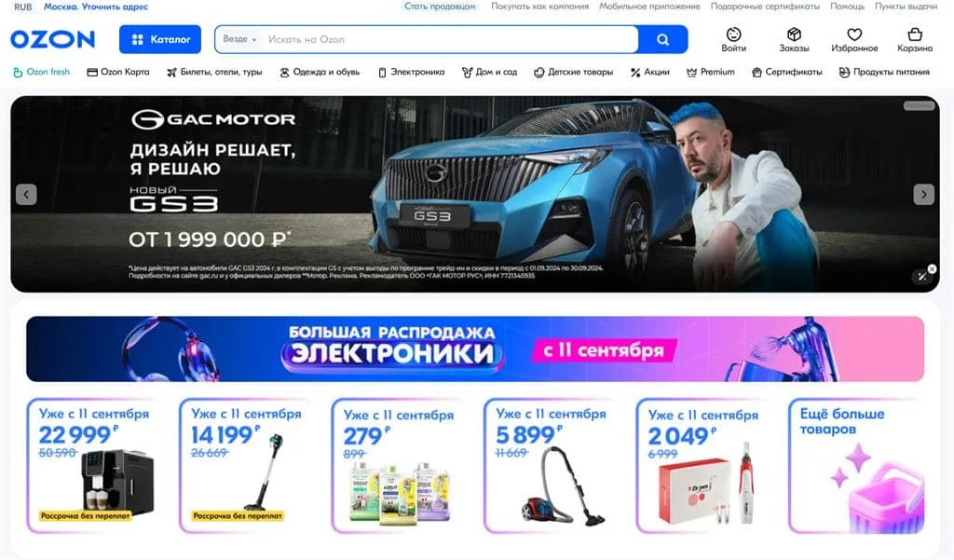
Task: Click the magnifier search button
Action: (662, 39)
